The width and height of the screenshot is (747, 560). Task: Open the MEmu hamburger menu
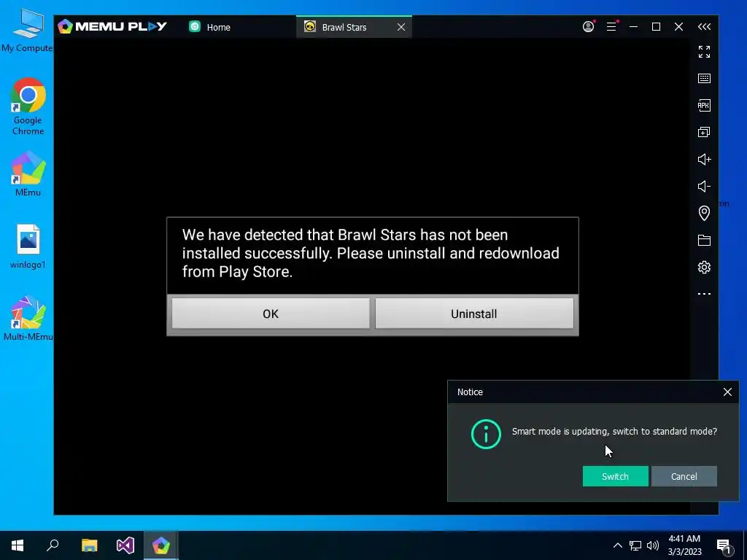pyautogui.click(x=611, y=27)
